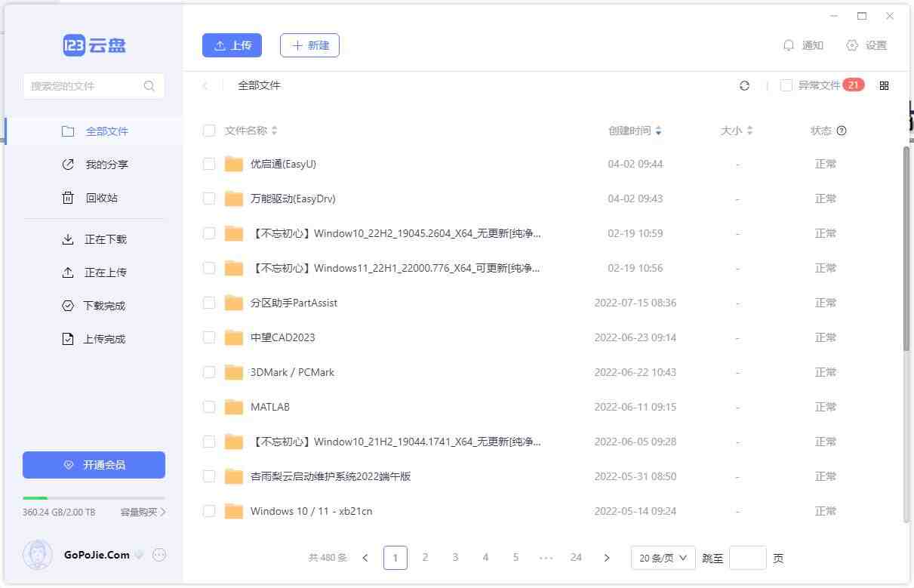This screenshot has width=914, height=588.
Task: Click the file list vertical scrollbar
Action: click(x=906, y=248)
